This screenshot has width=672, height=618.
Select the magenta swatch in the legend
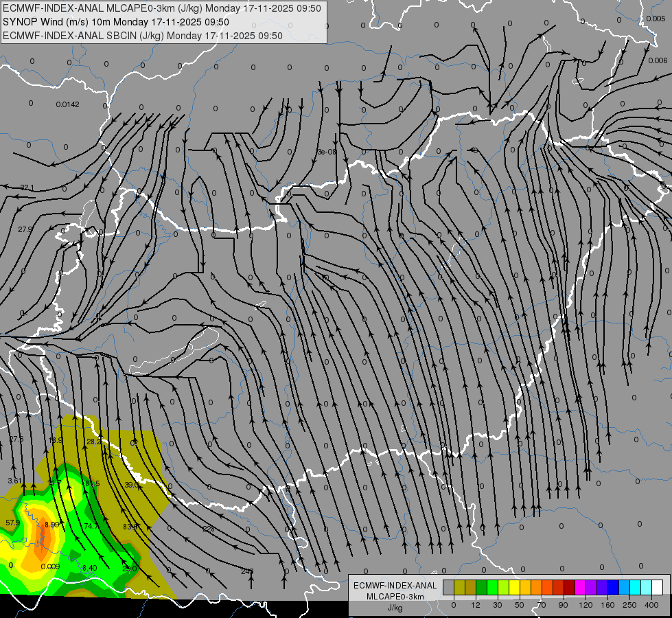tap(581, 587)
